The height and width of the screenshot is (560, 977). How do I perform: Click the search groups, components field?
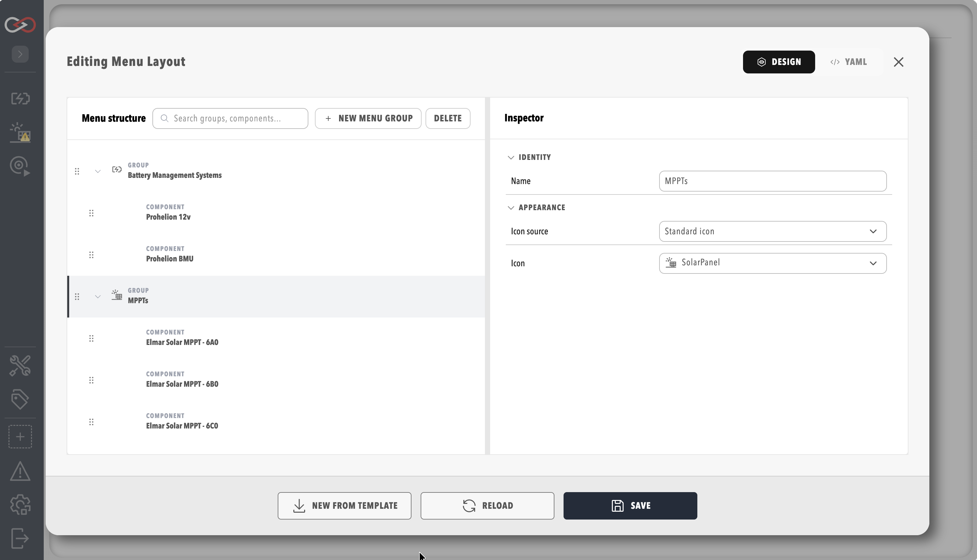(x=230, y=118)
